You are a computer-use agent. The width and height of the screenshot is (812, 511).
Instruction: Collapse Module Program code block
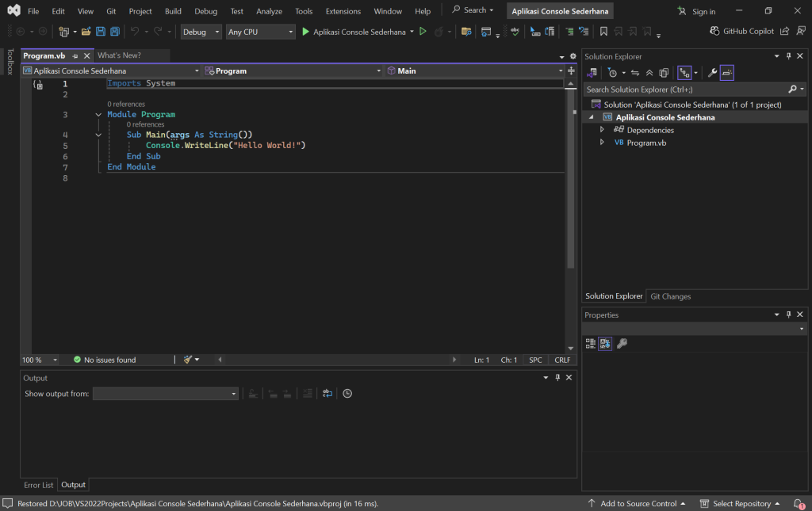[x=98, y=115]
